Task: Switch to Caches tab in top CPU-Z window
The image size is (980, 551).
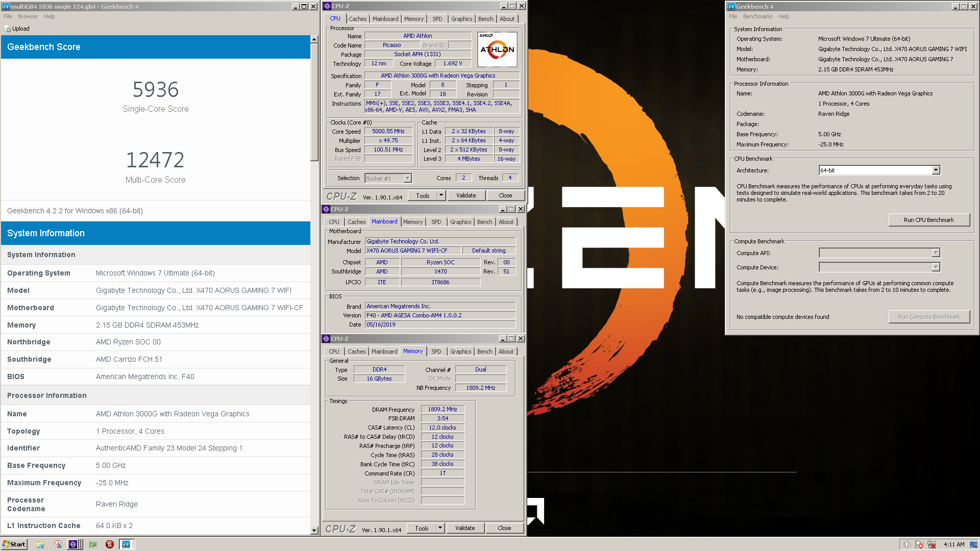Action: pyautogui.click(x=358, y=19)
